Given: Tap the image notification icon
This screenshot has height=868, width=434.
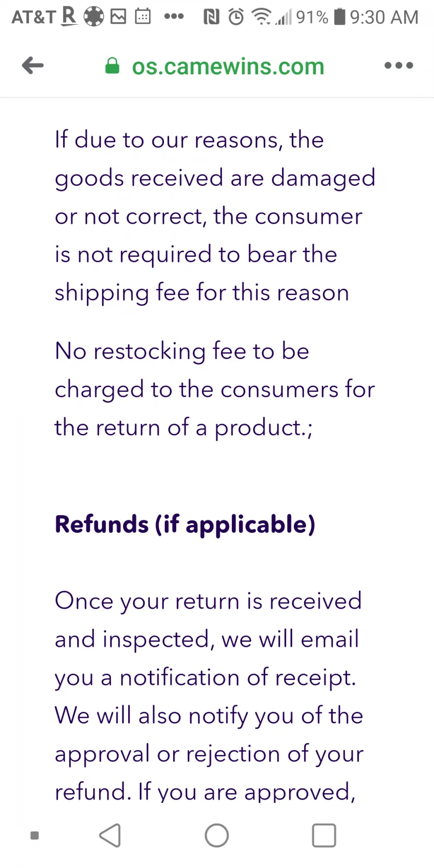Looking at the screenshot, I should pos(118,17).
